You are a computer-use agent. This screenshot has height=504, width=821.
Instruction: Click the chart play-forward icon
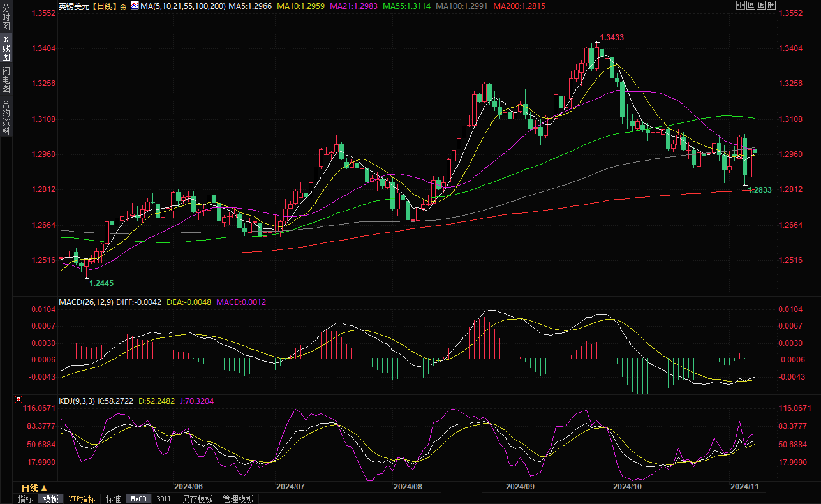point(762,6)
